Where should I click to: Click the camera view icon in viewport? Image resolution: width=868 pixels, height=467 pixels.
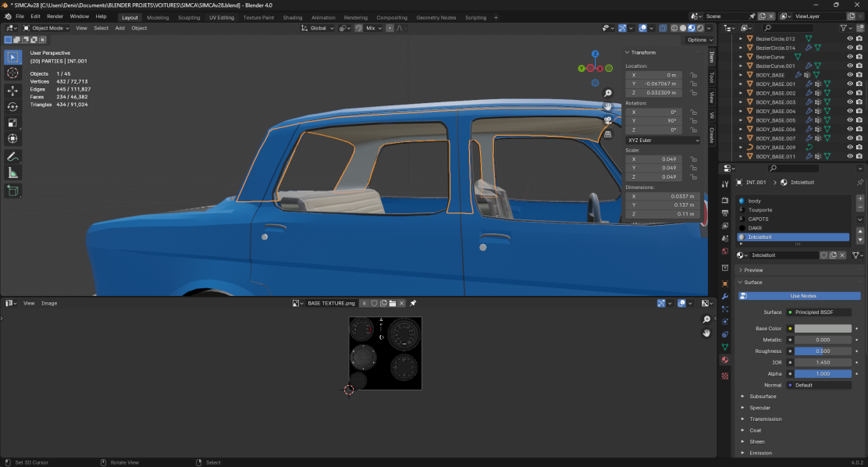pyautogui.click(x=608, y=120)
